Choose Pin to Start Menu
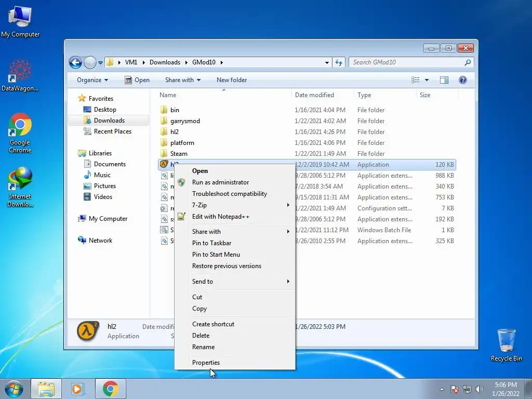Viewport: 532px width, 399px height. [x=235, y=255]
